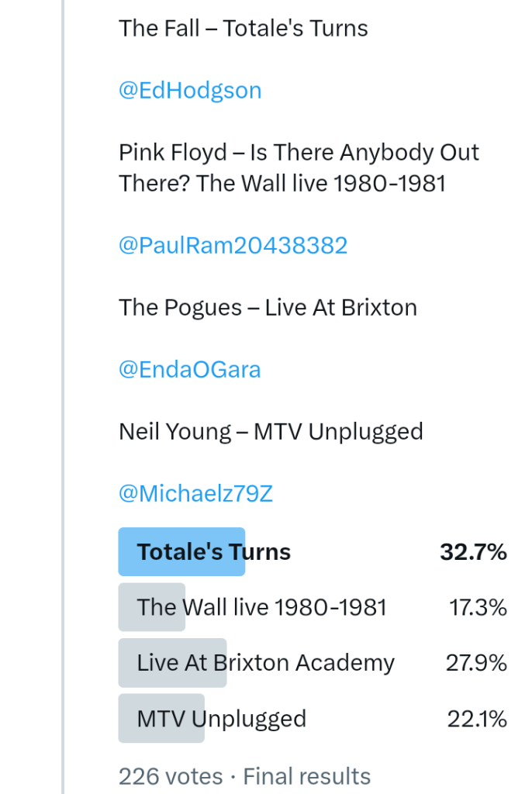Select the Totale's Turns poll option

[x=214, y=552]
